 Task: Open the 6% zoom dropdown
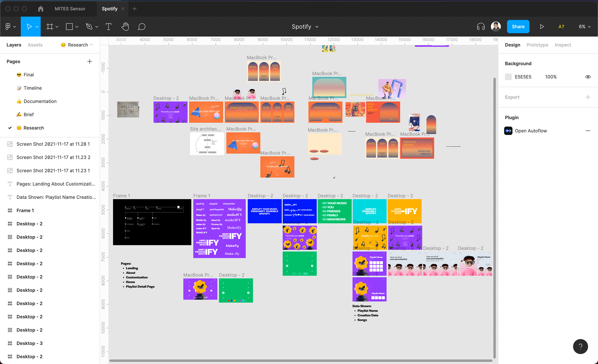coord(585,27)
